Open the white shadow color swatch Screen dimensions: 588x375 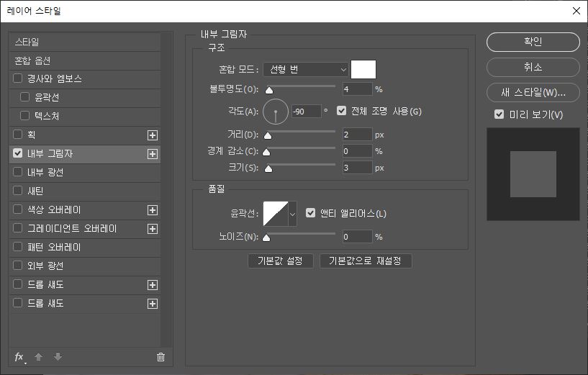coord(363,70)
